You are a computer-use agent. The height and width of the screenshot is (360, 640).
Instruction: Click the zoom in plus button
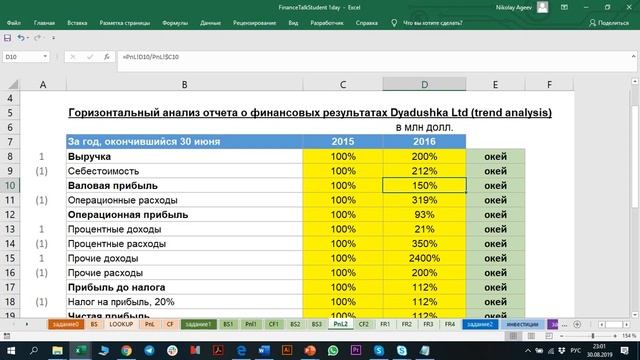click(x=615, y=336)
